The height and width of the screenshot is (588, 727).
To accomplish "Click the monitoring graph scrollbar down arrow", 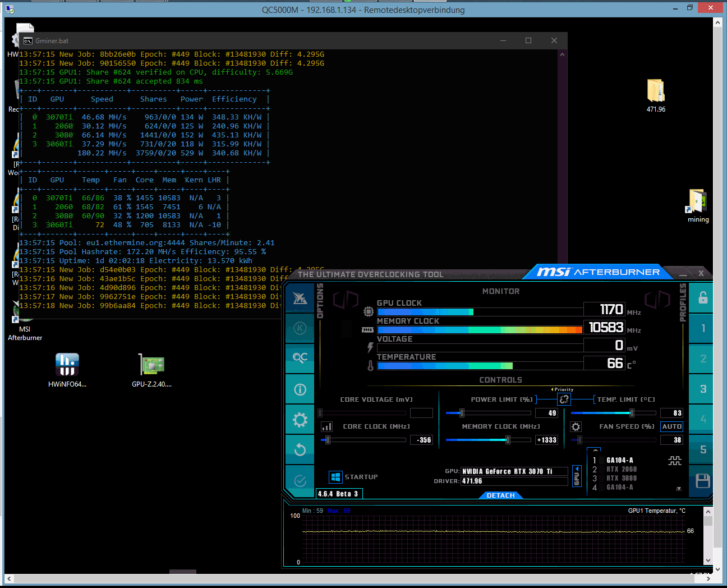I will pos(708,560).
